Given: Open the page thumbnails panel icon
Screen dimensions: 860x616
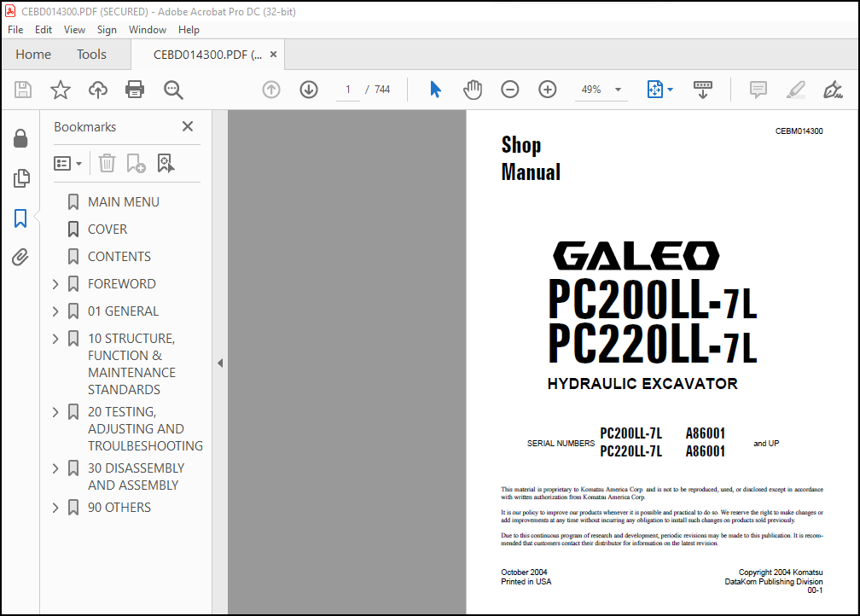Looking at the screenshot, I should click(x=20, y=178).
